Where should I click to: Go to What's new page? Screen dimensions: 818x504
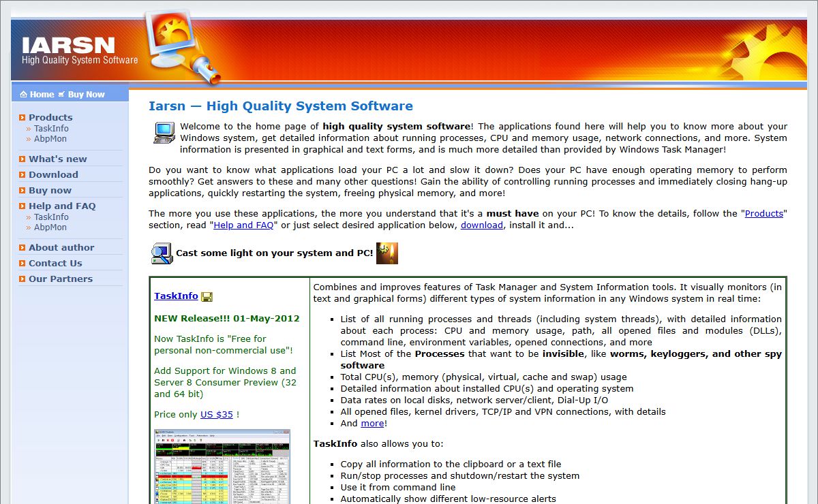[x=58, y=159]
